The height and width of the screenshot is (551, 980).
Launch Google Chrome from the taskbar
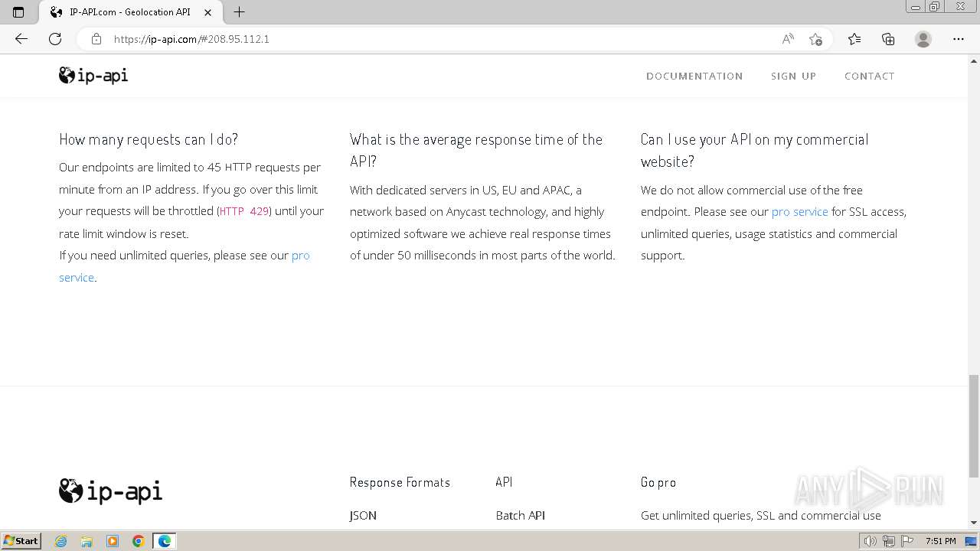139,541
